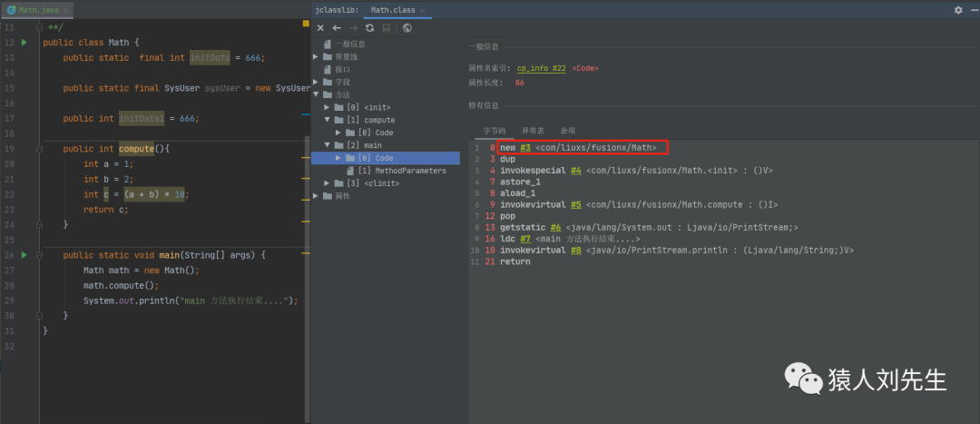Click the 属性长度 value 86
The height and width of the screenshot is (424, 980).
coord(519,83)
